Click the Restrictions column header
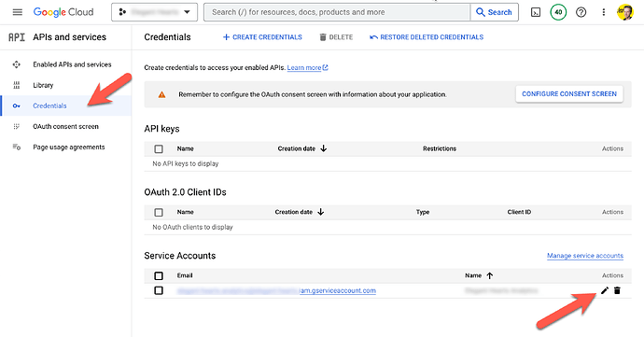 [440, 148]
